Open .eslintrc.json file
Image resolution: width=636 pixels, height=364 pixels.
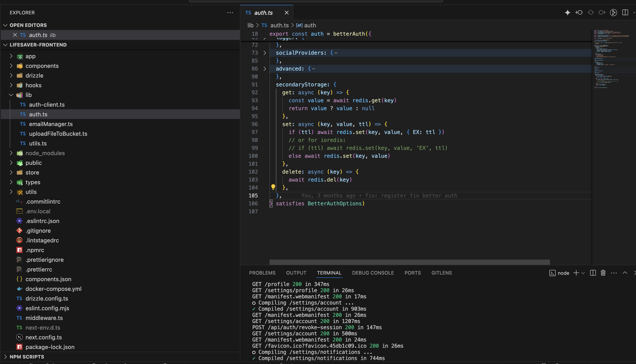point(120,221)
